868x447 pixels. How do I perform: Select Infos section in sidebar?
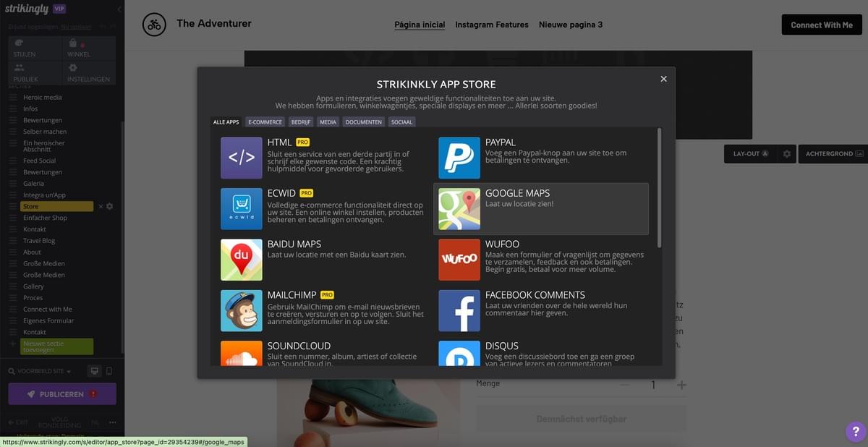tap(30, 108)
